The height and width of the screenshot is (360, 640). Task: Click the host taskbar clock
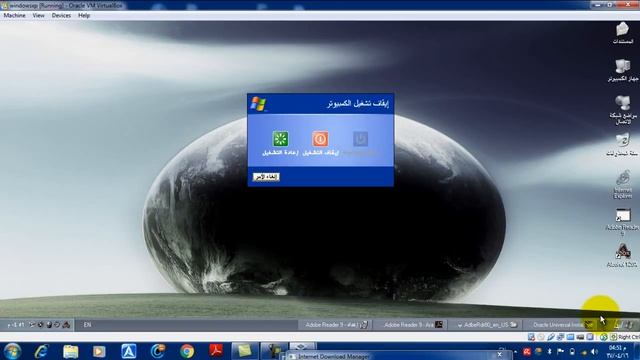pyautogui.click(x=618, y=351)
